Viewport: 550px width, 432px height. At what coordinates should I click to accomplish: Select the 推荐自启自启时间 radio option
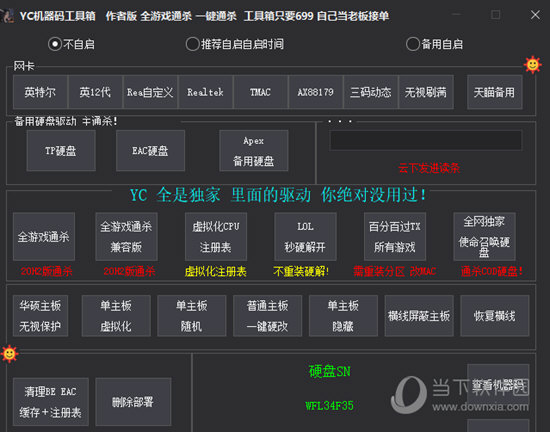coord(235,44)
